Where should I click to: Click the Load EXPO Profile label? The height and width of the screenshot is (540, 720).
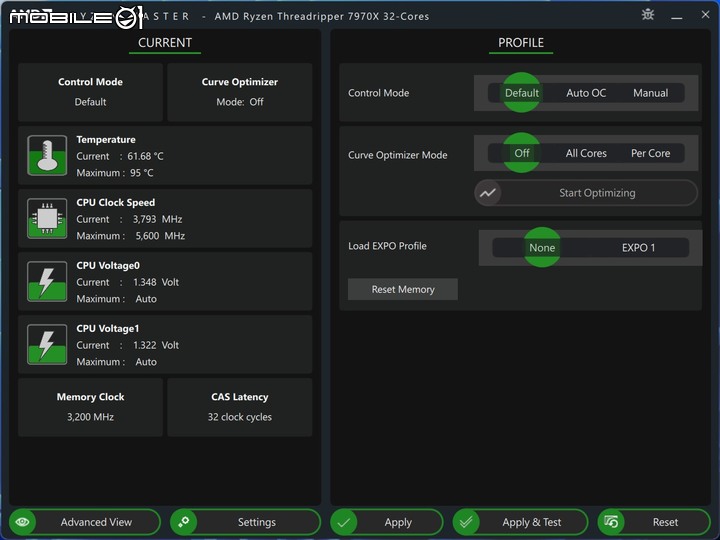click(x=387, y=246)
